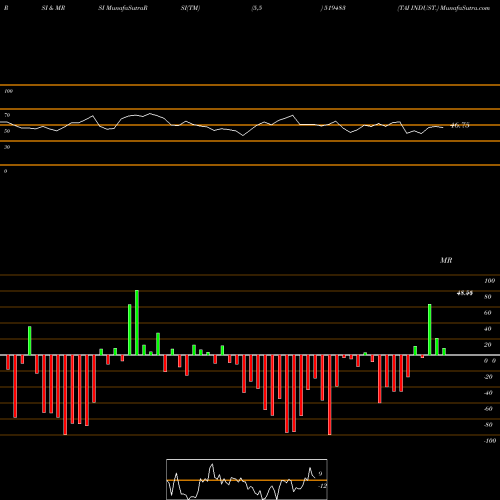The image size is (500, 500).
Task: Click the RSI axis label 70
Action: click(x=7, y=115)
